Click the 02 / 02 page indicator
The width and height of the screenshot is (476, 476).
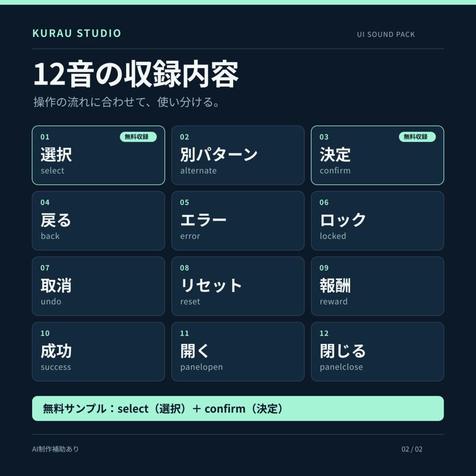(412, 449)
